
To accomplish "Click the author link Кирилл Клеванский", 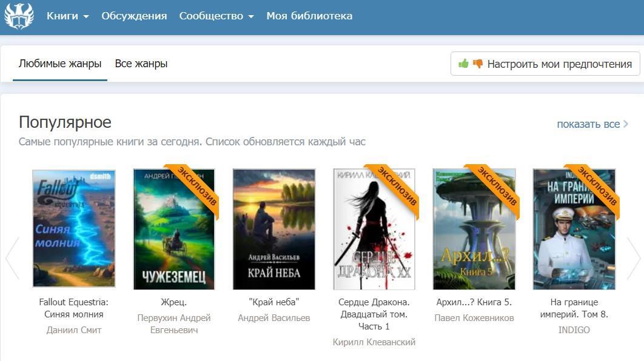I will point(374,342).
